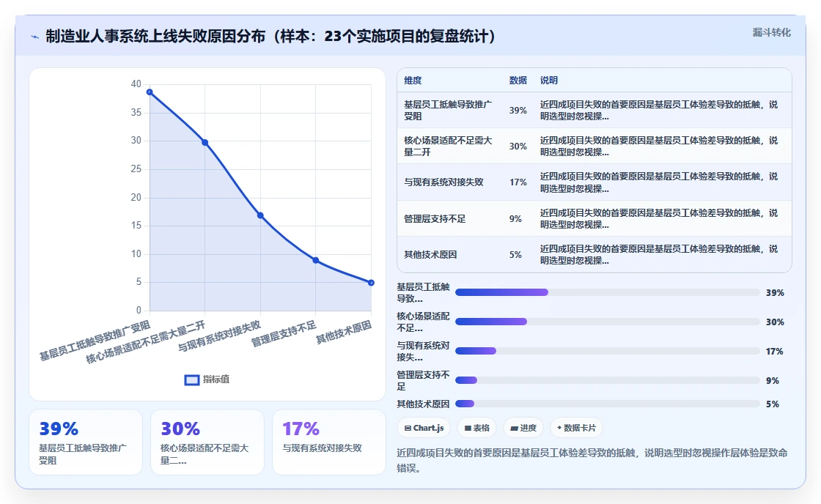This screenshot has height=504, width=821.
Task: Click the 管理层支持不足 label beside the 9% progress bar
Action: [x=423, y=380]
